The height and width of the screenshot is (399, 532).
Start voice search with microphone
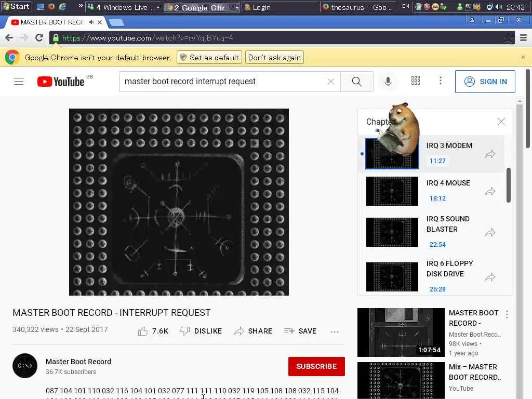388,82
